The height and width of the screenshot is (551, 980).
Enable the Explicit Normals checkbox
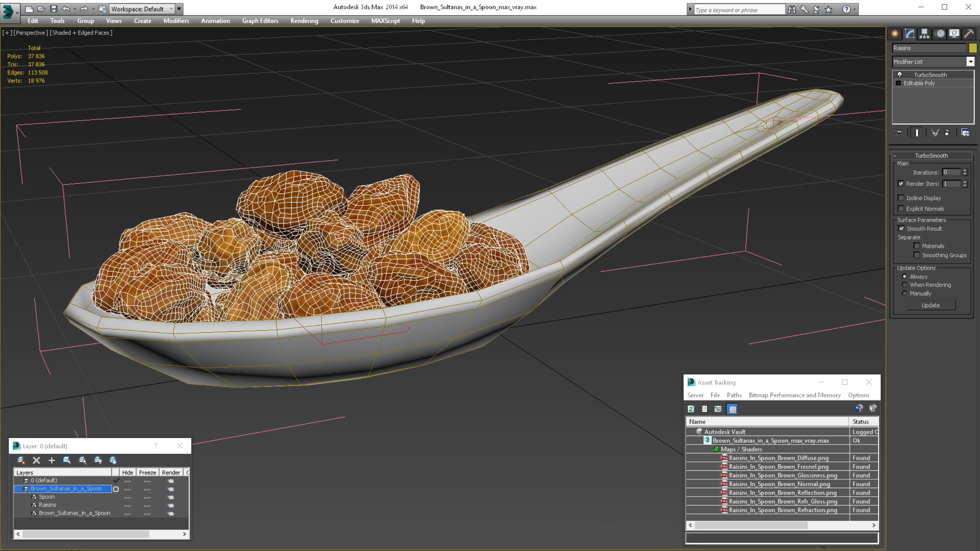(901, 208)
